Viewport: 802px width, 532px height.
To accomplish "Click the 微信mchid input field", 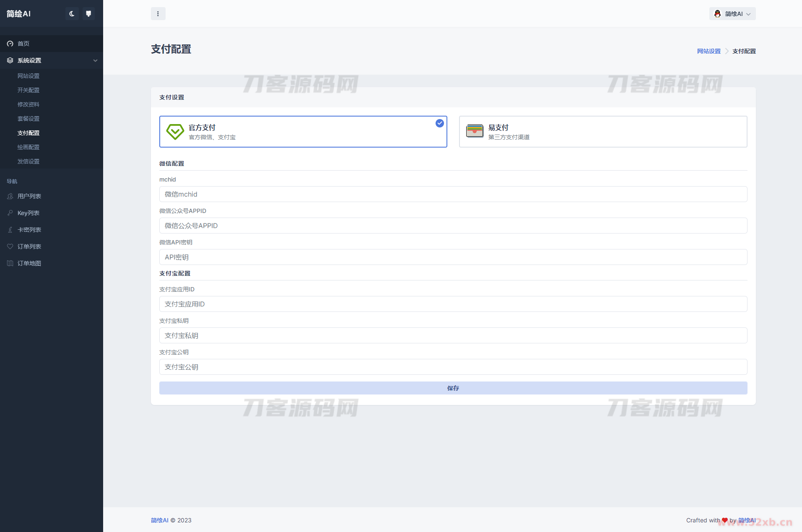I will 453,194.
